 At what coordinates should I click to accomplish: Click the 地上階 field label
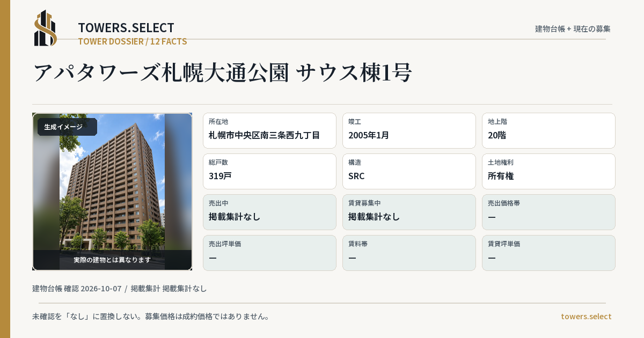coord(497,122)
